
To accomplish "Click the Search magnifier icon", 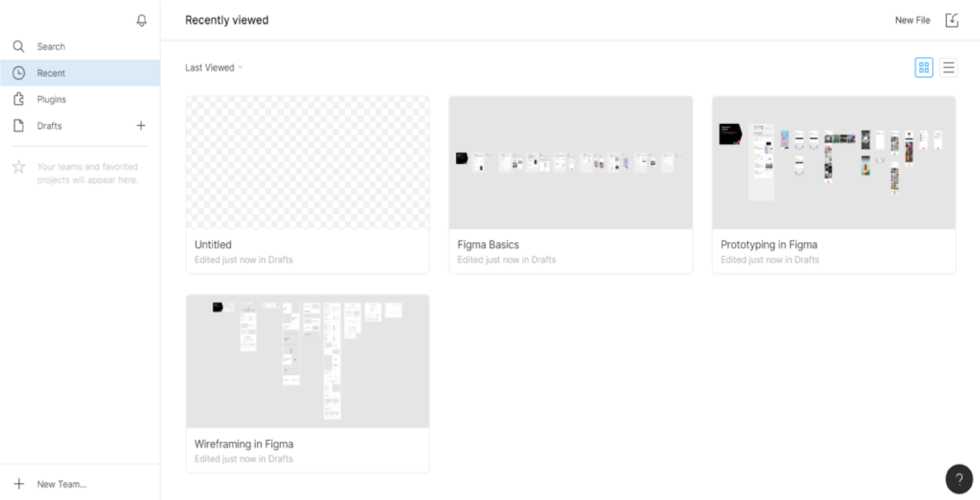I will [19, 46].
